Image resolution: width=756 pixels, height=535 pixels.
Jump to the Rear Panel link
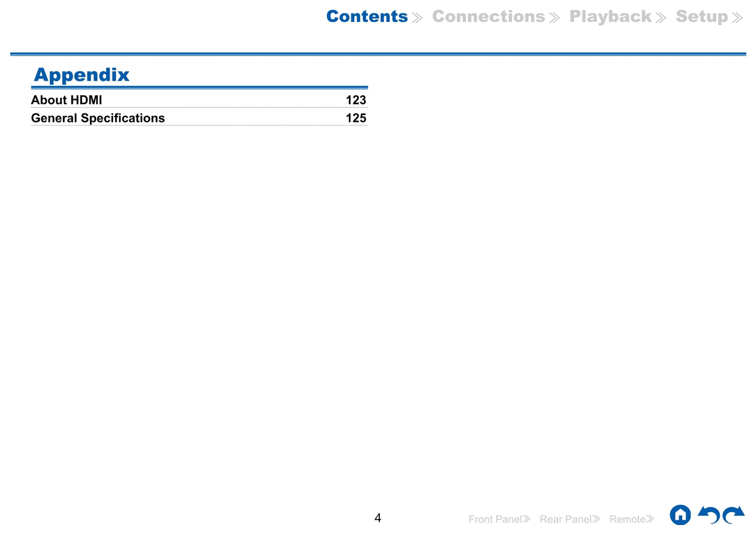pyautogui.click(x=565, y=519)
